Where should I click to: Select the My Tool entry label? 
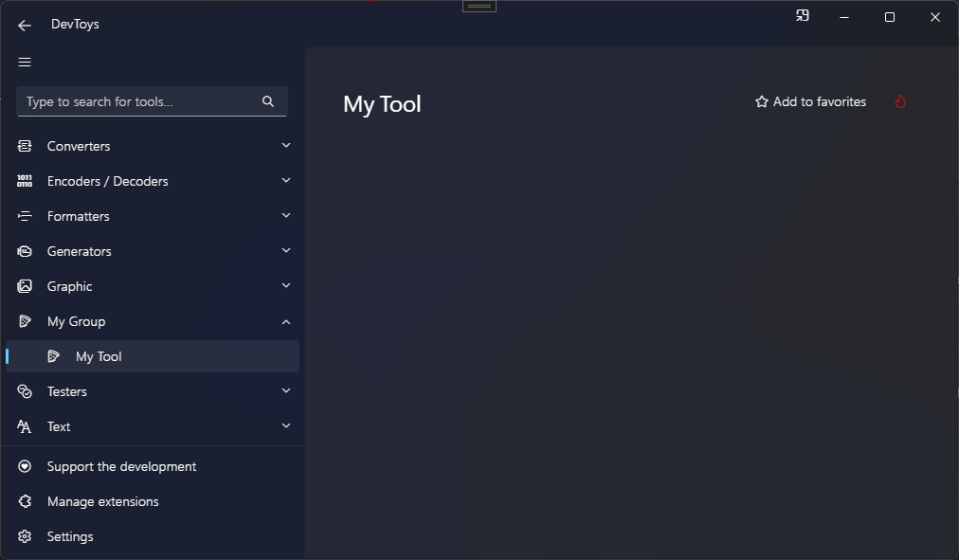point(99,356)
